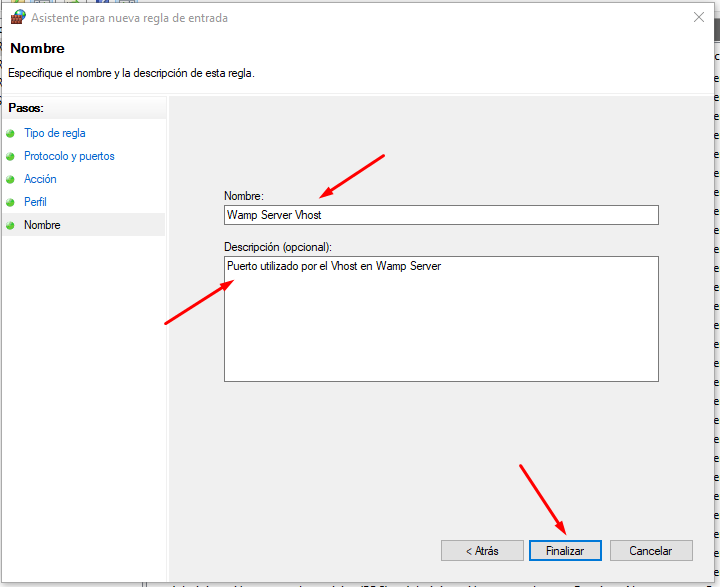The width and height of the screenshot is (720, 587).
Task: Click the green bullet beside Protocolo y puertos
Action: 11,157
